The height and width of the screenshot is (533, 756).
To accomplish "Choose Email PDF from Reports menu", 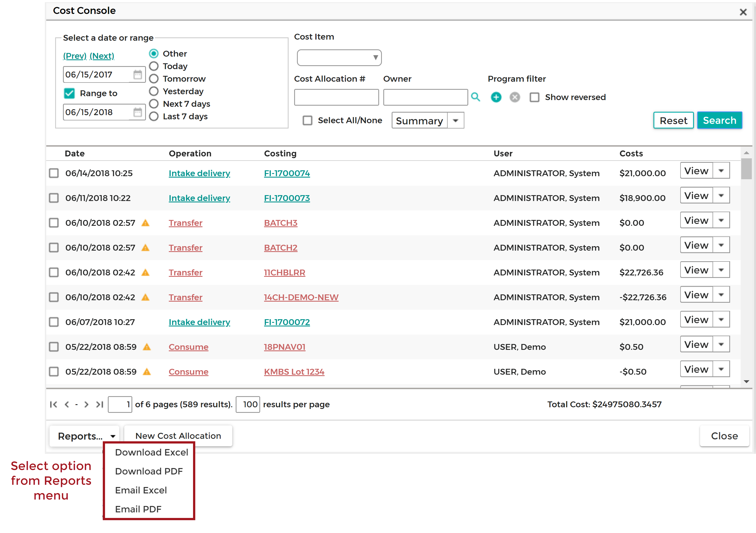I will click(x=138, y=509).
